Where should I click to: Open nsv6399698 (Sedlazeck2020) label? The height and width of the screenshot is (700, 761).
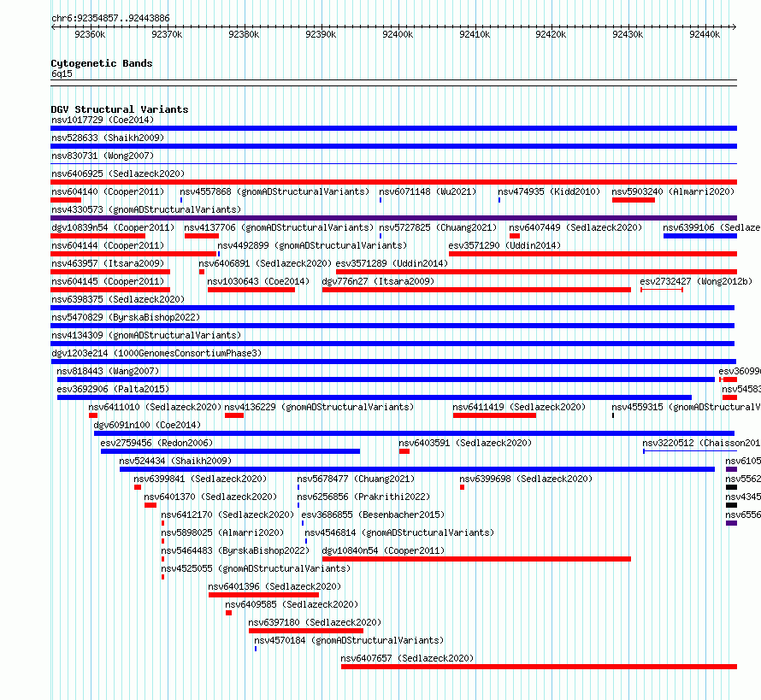coord(526,479)
